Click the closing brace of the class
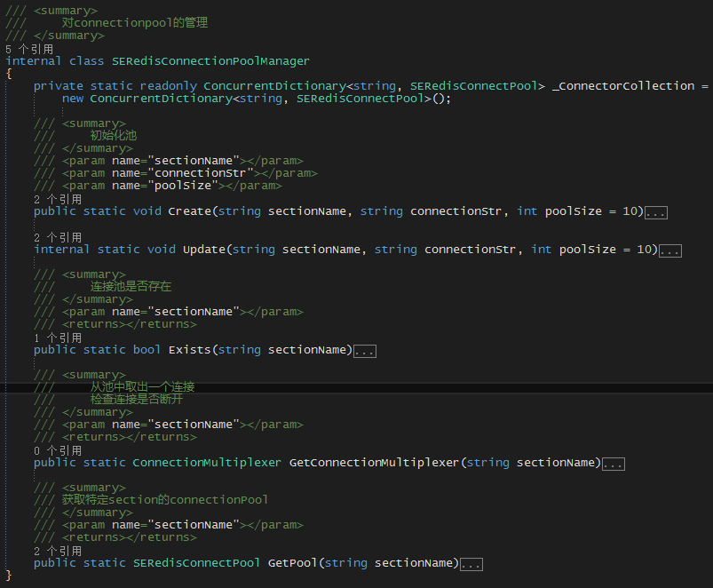Screen dimensions: 713x588 9,576
